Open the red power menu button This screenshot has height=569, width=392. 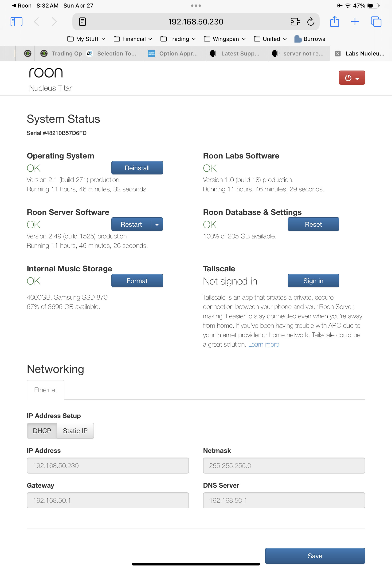(352, 78)
